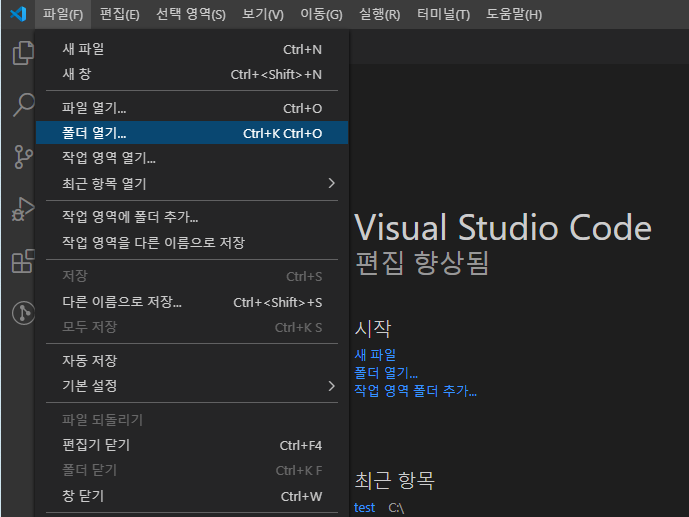Open the 이동(G) menu

click(x=321, y=14)
